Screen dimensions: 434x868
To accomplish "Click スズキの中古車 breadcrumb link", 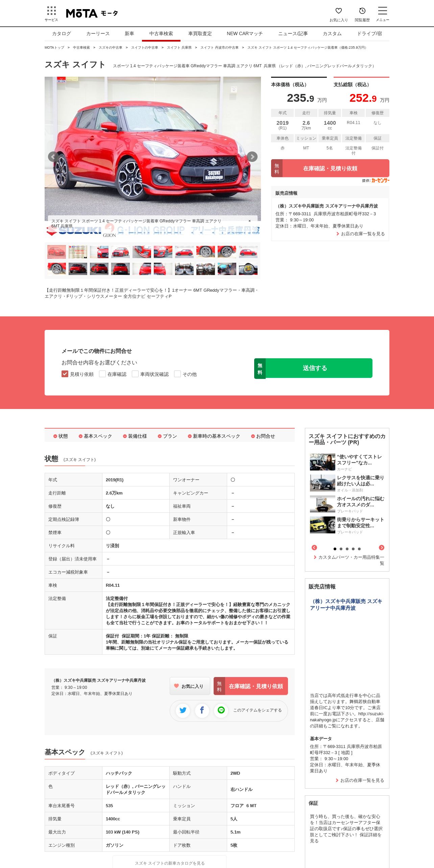I will point(111,48).
